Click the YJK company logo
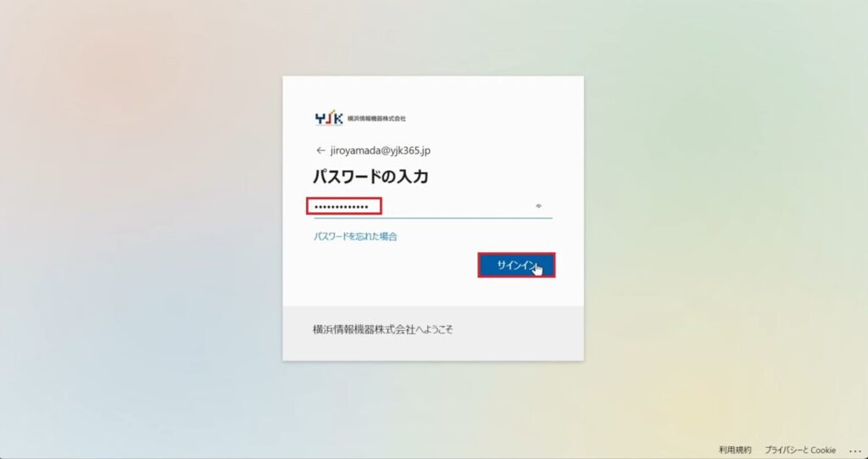Image resolution: width=868 pixels, height=459 pixels. pos(329,119)
